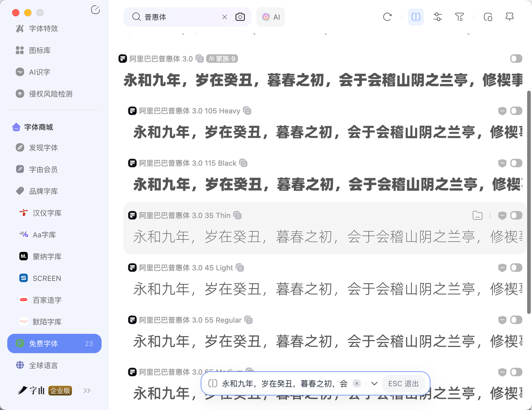The width and height of the screenshot is (532, 410).
Task: Open the 免费字体 sidebar item
Action: point(54,343)
